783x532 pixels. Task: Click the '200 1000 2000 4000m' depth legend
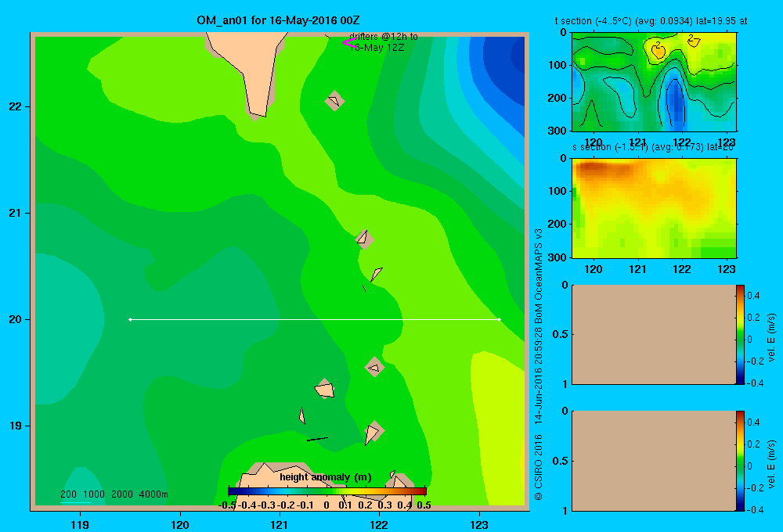pyautogui.click(x=114, y=494)
